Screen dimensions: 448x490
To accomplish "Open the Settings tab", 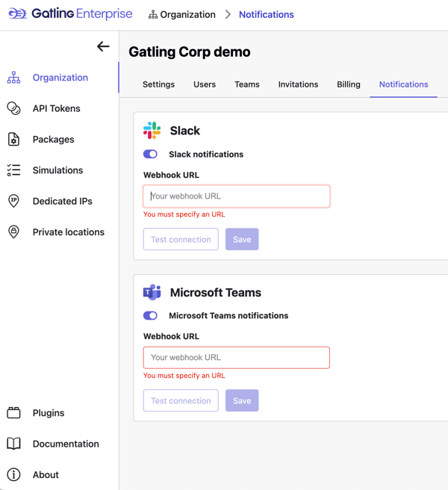I will [159, 84].
